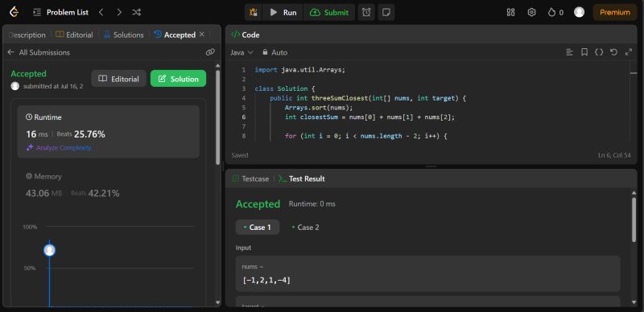
Task: Go back to All Submissions
Action: pyautogui.click(x=39, y=52)
